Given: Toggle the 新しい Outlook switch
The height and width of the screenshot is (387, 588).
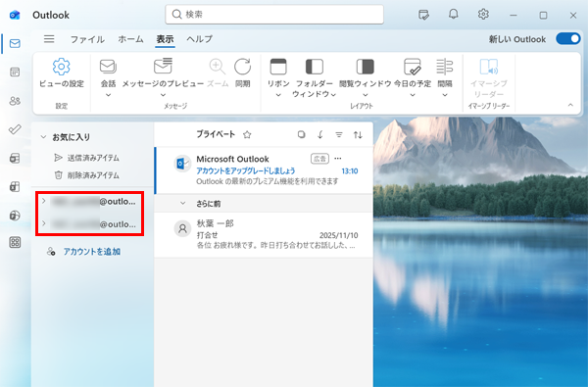Looking at the screenshot, I should [568, 38].
